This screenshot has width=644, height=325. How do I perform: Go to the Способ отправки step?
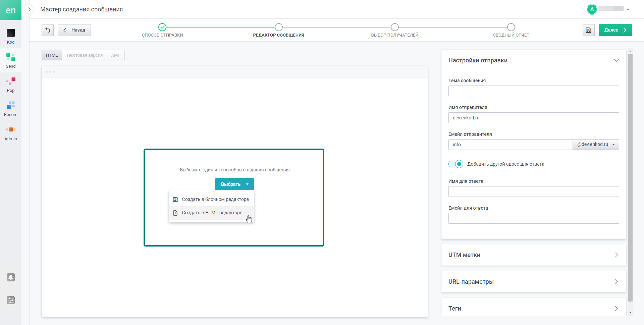point(162,30)
